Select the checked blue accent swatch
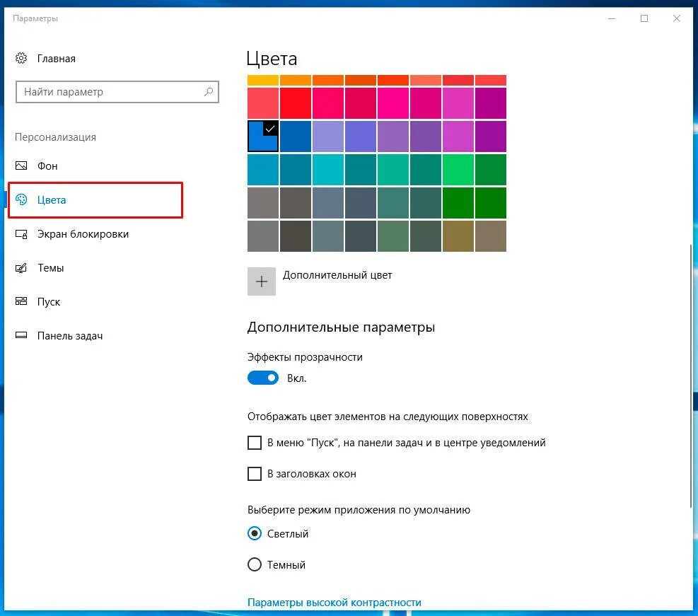This screenshot has width=698, height=616. coord(263,136)
